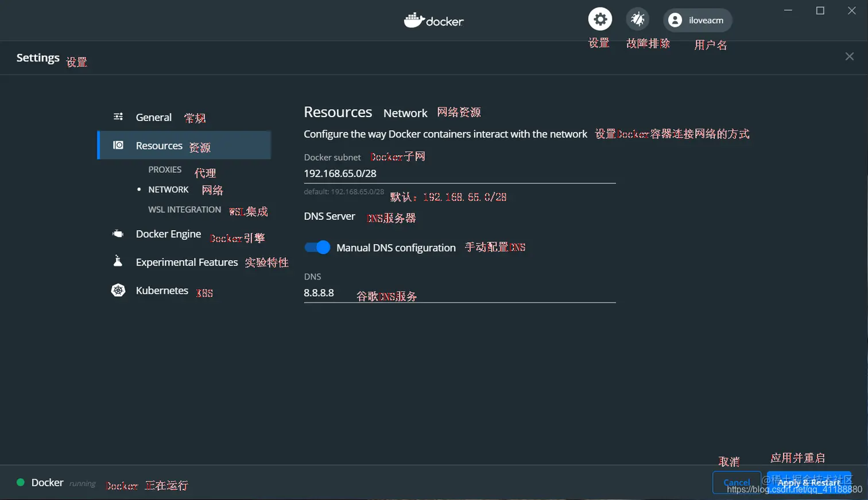Viewport: 868px width, 500px height.
Task: Open the iloveacm account button
Action: point(697,20)
